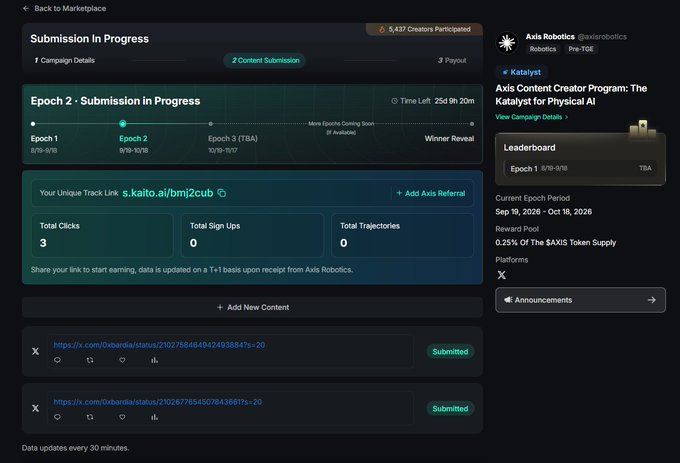Click the Axis Robotics starburst avatar
This screenshot has width=680, height=463.
[x=507, y=42]
